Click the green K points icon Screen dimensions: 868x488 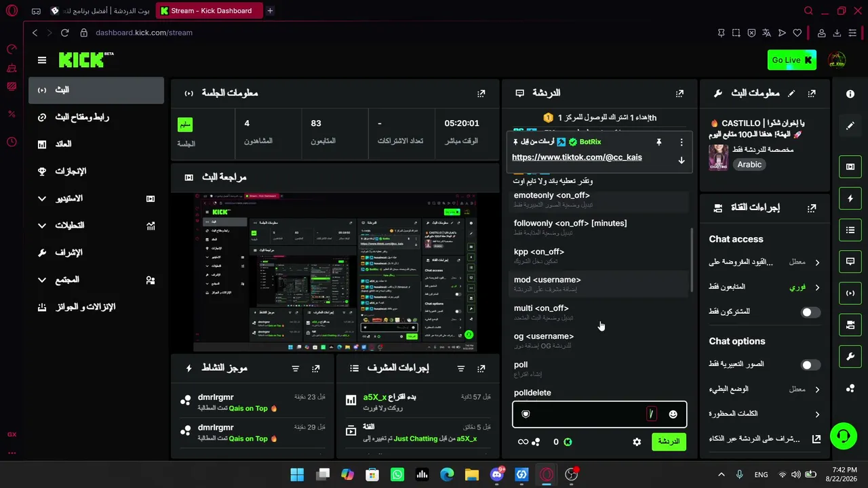coord(568,442)
